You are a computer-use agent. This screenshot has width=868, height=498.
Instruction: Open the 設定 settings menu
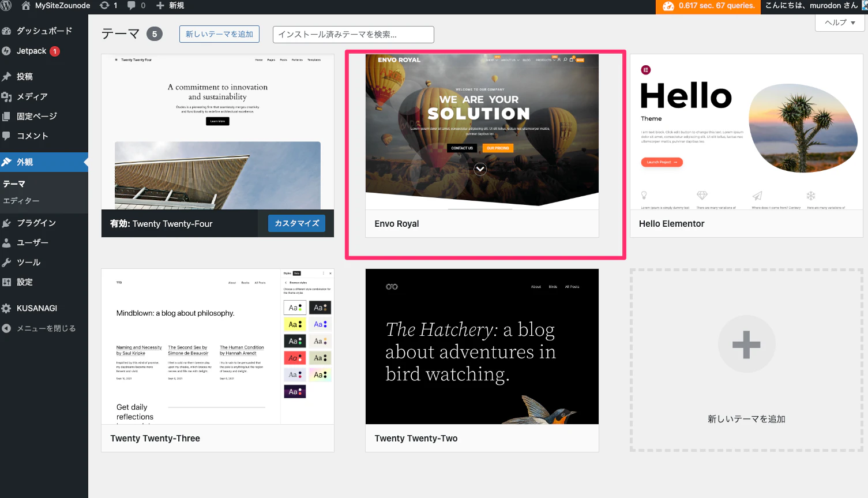[x=44, y=282]
